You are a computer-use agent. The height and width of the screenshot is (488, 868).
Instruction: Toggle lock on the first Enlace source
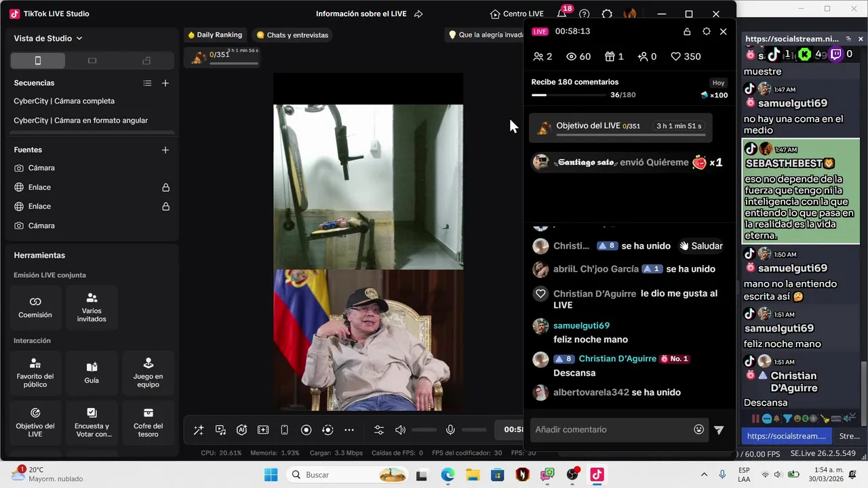[x=165, y=187]
